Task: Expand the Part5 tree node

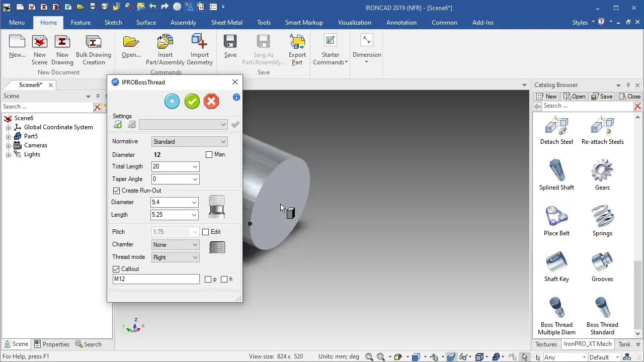Action: pos(8,136)
